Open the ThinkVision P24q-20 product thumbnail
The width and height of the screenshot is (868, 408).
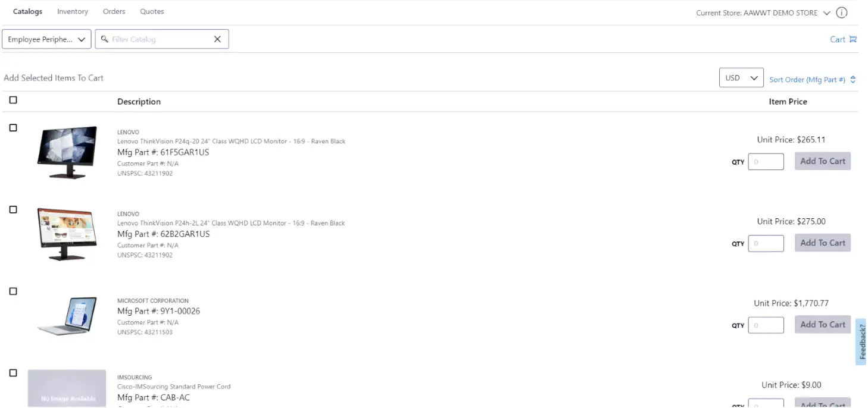pyautogui.click(x=67, y=152)
